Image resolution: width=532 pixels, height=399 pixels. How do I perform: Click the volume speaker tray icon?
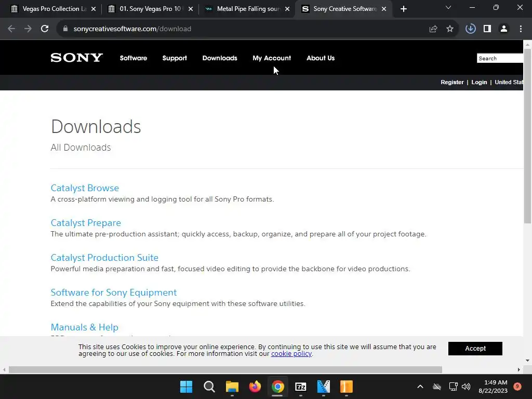466,387
